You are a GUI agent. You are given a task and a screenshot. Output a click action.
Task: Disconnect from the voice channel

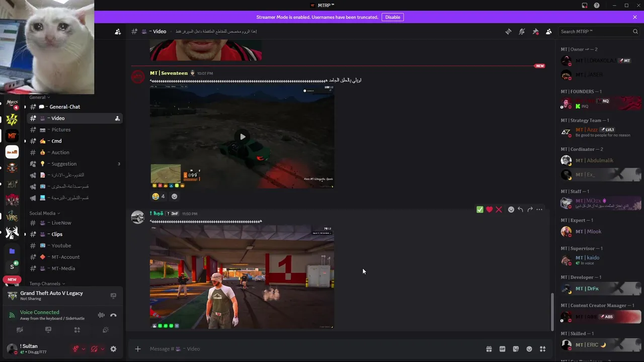pos(113,315)
